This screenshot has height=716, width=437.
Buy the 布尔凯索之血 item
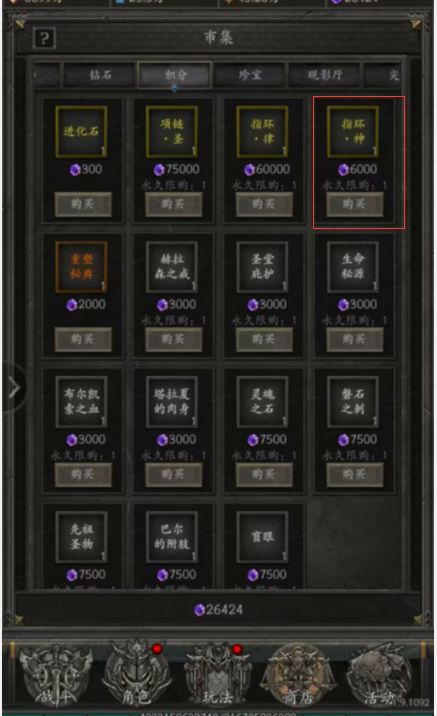click(x=83, y=474)
